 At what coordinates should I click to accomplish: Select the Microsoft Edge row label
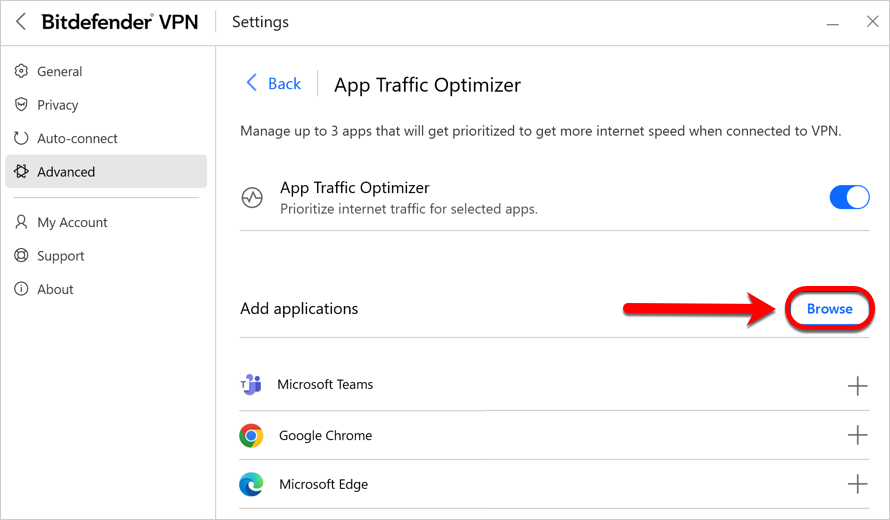click(324, 484)
